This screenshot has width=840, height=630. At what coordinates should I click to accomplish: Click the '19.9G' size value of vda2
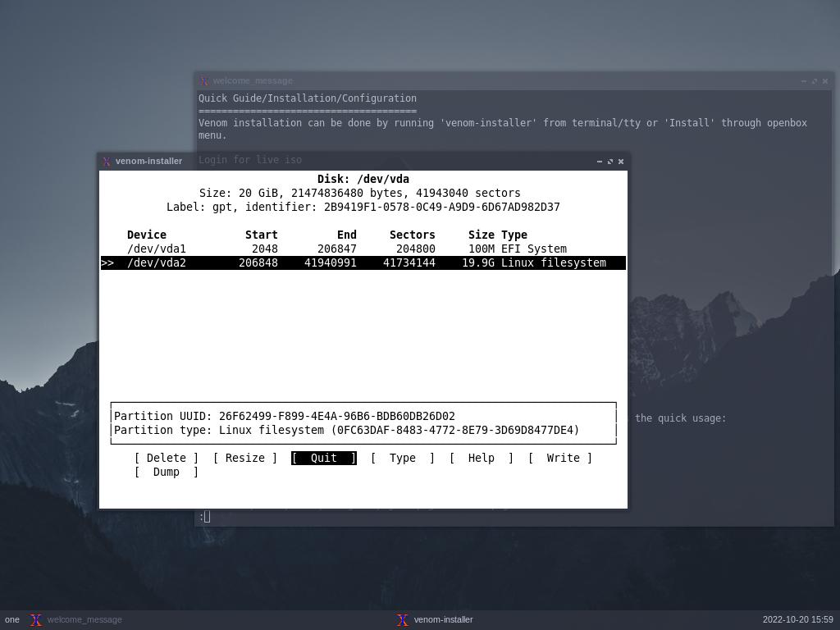coord(478,262)
